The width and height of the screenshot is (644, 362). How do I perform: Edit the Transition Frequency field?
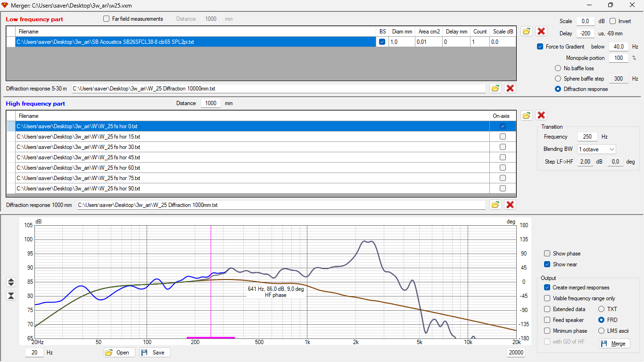587,137
